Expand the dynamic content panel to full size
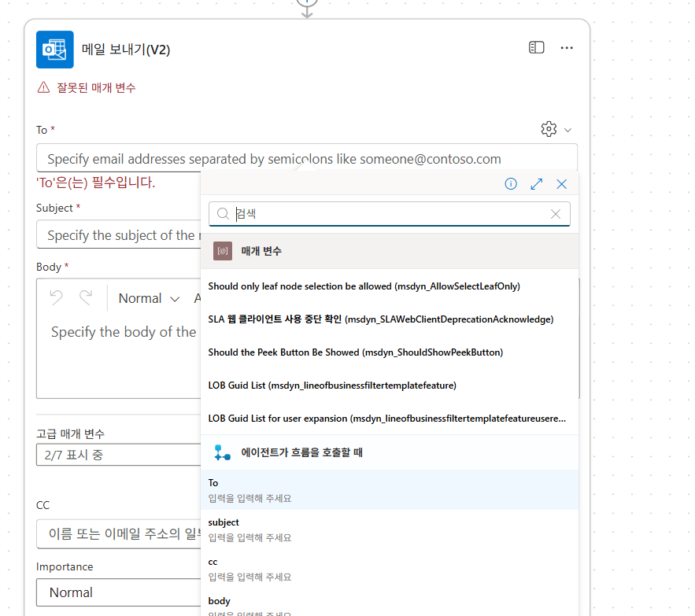Image resolution: width=695 pixels, height=616 pixels. coord(536,184)
